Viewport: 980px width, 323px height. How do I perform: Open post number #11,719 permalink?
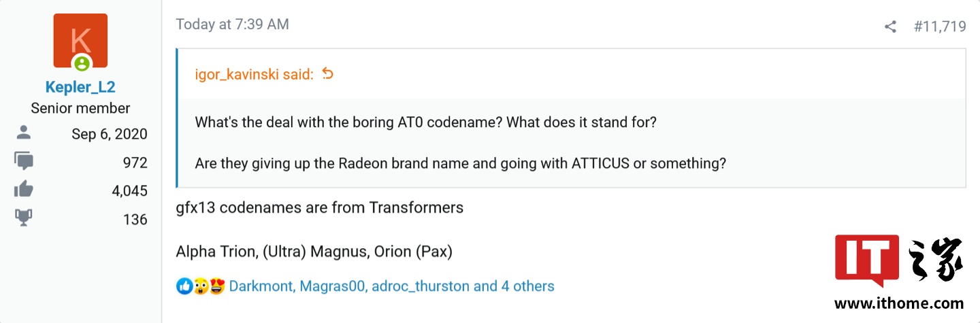(x=940, y=27)
